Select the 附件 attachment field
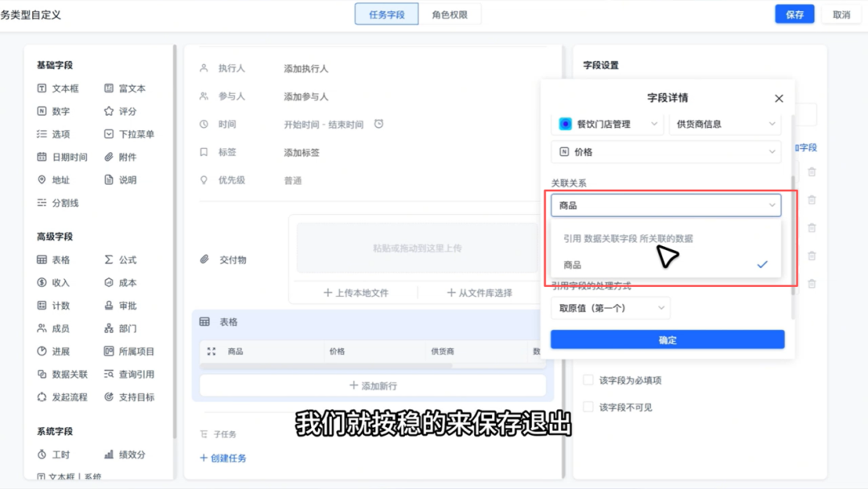868x489 pixels. coord(121,158)
